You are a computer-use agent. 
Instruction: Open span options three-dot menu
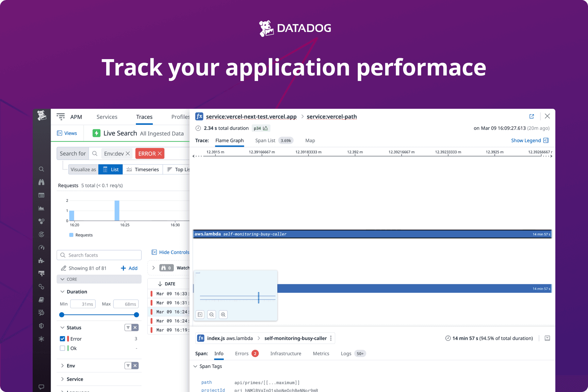coord(331,338)
